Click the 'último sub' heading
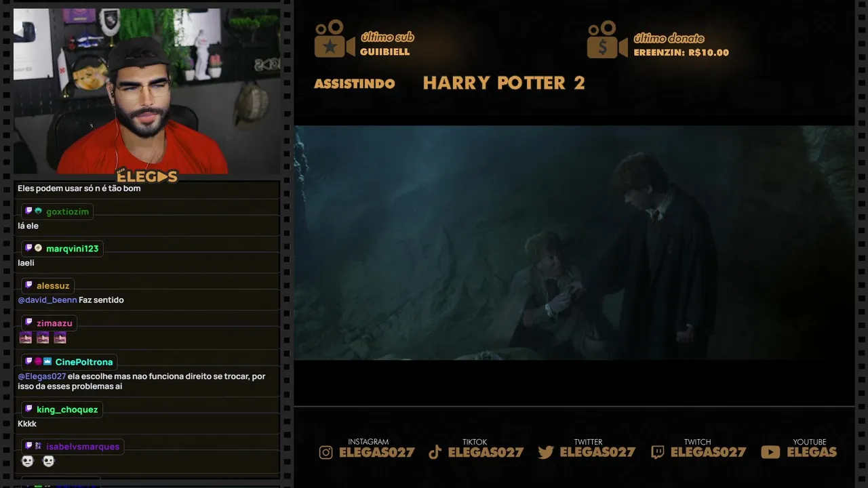Image resolution: width=868 pixels, height=488 pixels. pyautogui.click(x=387, y=37)
